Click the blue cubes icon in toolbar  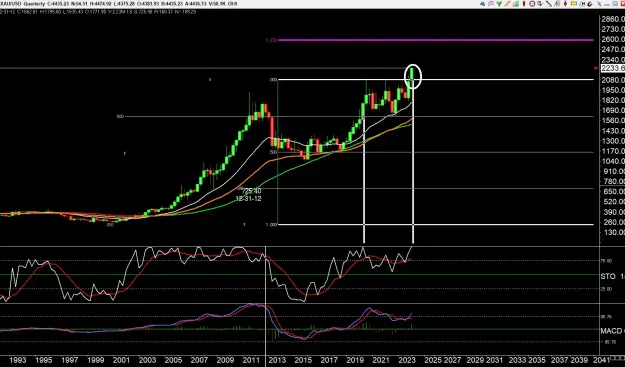[482, 4]
